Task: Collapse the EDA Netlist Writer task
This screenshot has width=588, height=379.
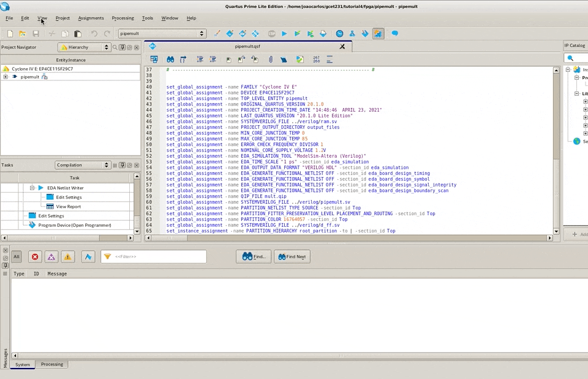Action: coord(32,188)
